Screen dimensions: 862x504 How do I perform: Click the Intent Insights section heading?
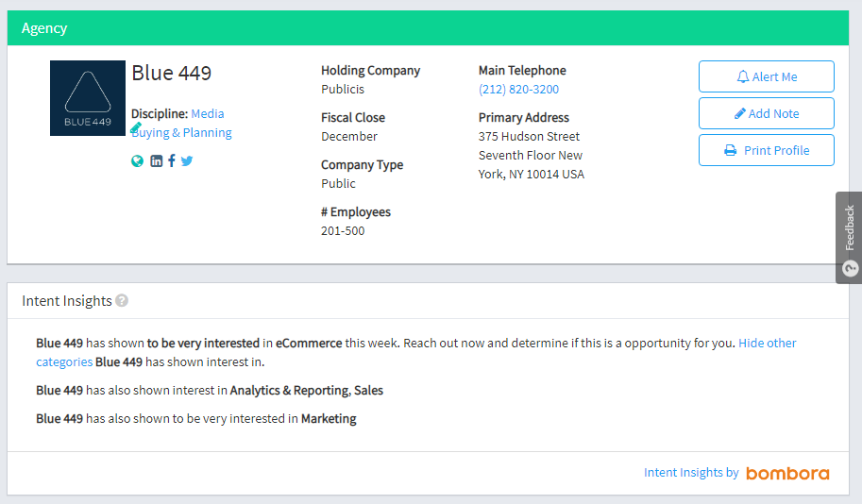[66, 301]
